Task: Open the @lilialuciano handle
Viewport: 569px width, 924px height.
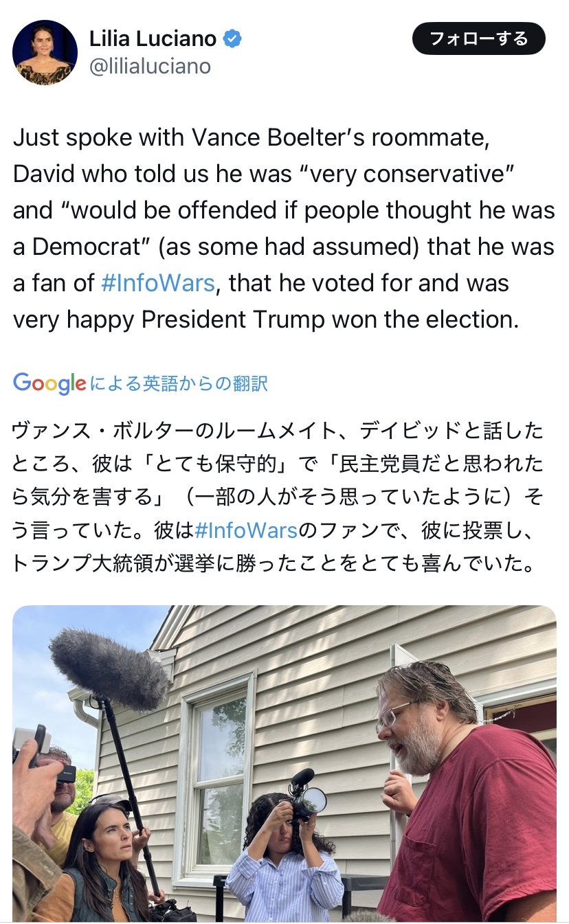Action: 150,67
